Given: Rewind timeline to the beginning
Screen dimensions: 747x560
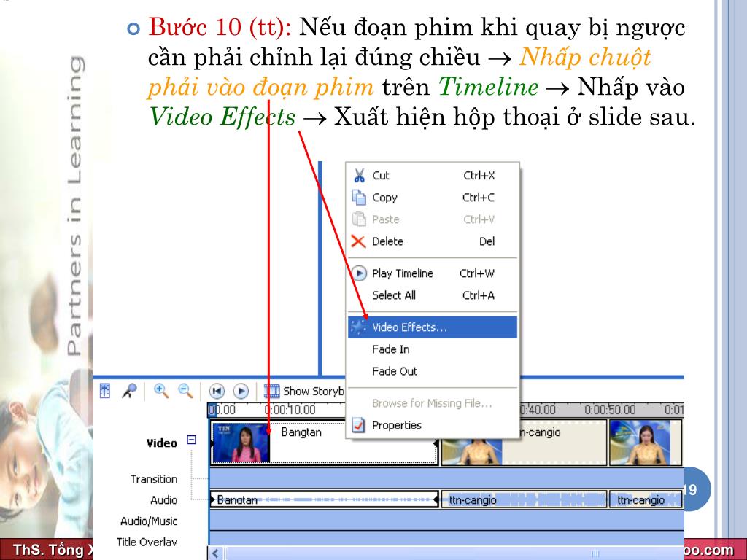Looking at the screenshot, I should coord(217,392).
